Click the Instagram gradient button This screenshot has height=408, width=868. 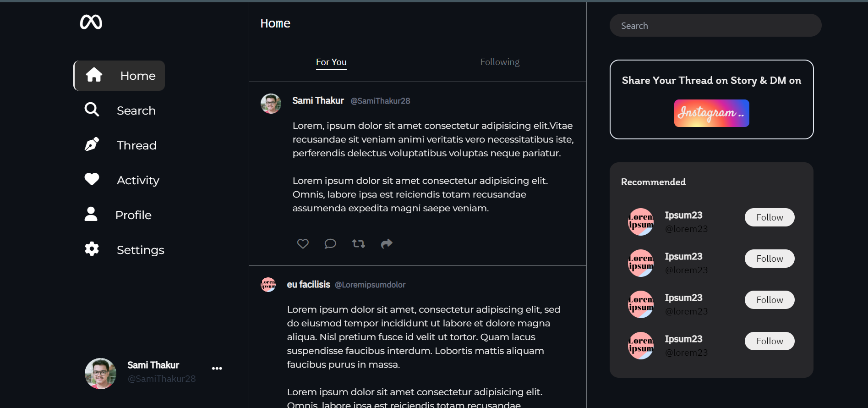pyautogui.click(x=711, y=113)
